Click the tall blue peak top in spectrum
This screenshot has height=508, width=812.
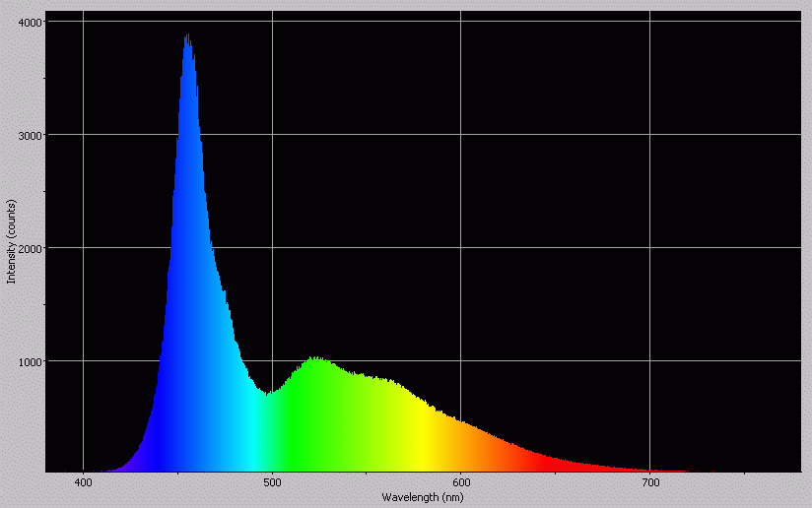coord(188,37)
